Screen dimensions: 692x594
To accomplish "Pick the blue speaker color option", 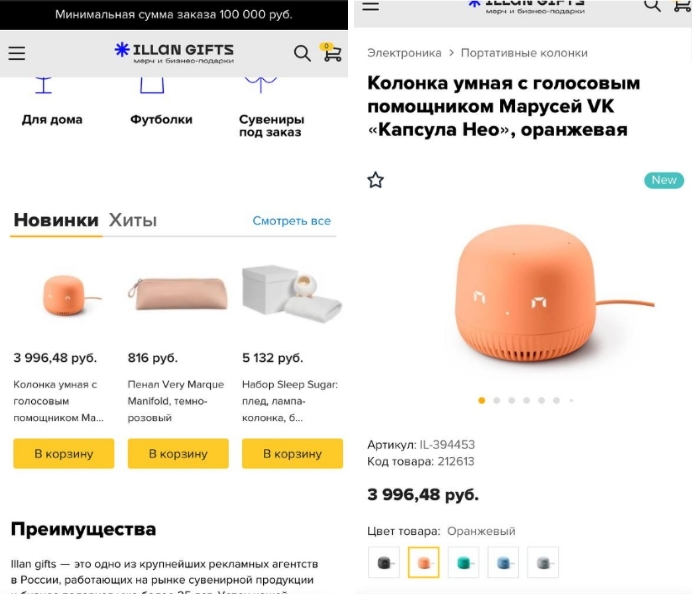I will (x=503, y=562).
